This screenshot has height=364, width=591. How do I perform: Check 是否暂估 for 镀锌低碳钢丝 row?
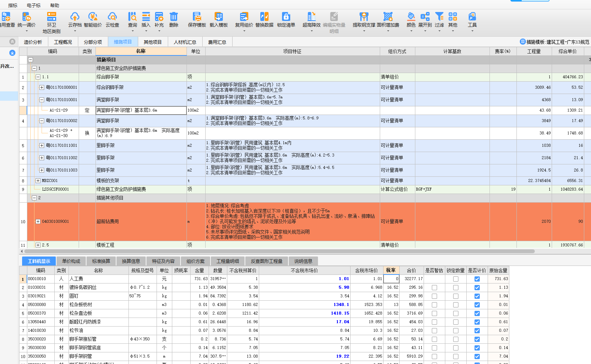pos(434,288)
